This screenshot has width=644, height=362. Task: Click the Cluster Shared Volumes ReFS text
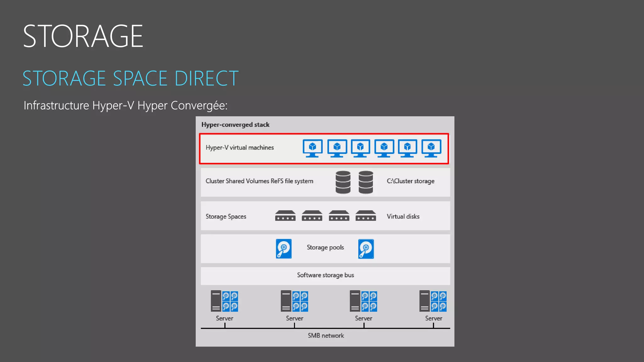pyautogui.click(x=259, y=181)
